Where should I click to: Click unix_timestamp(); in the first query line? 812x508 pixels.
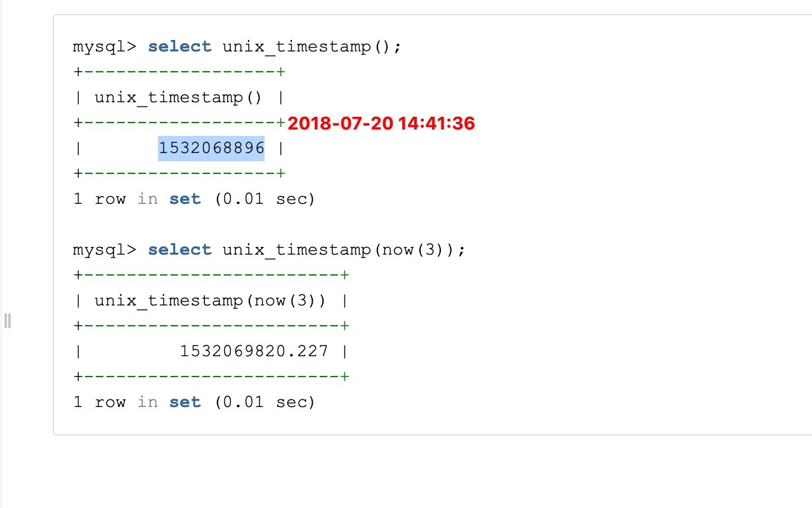pyautogui.click(x=311, y=47)
